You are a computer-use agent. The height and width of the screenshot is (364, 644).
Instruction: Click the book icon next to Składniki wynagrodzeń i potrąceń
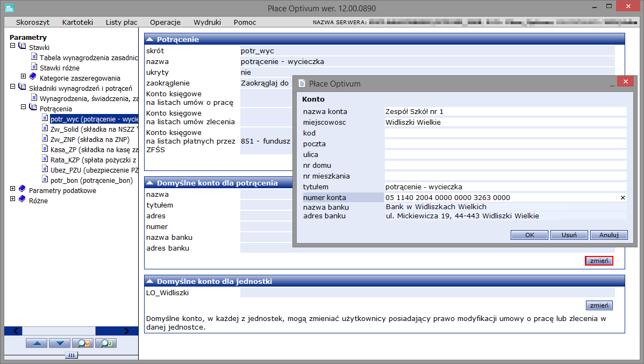[x=23, y=87]
